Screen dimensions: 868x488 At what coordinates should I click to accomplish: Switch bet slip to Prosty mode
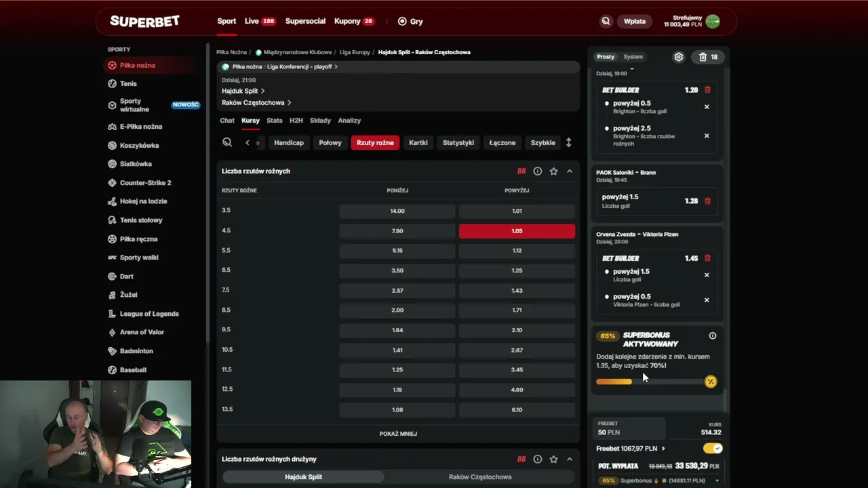tap(606, 57)
